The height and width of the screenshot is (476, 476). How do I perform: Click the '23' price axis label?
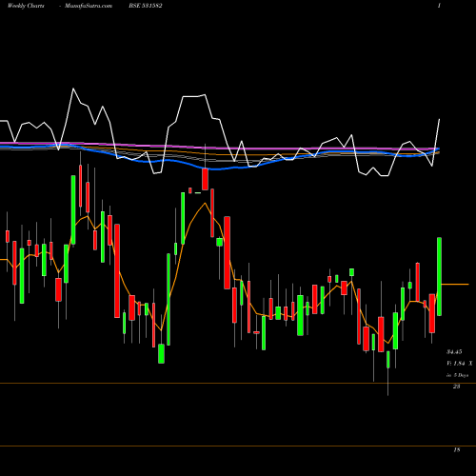(457, 387)
